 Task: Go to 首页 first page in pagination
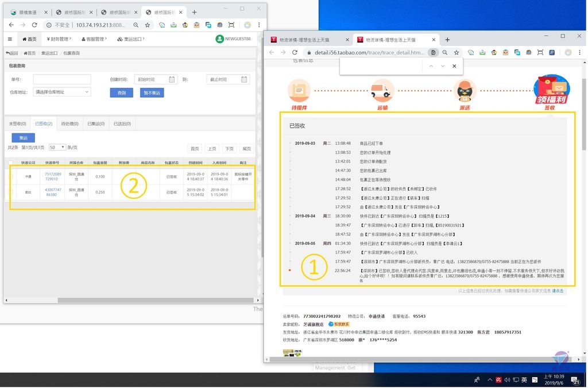point(195,149)
